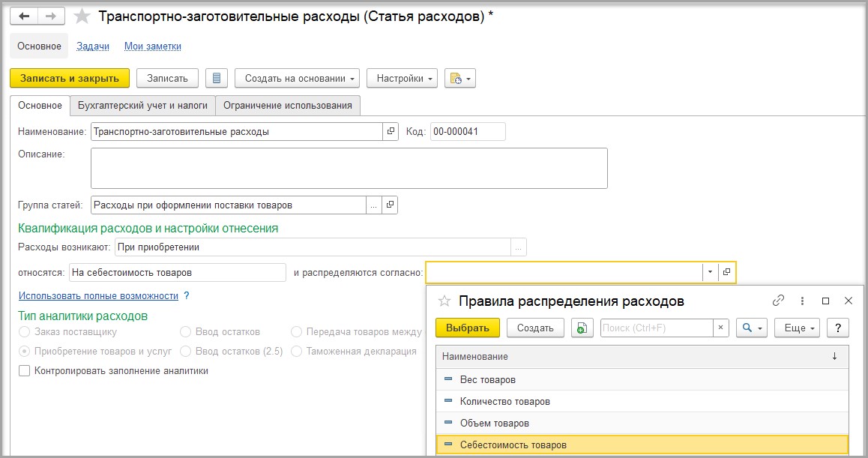This screenshot has height=458, width=868.
Task: Click the Записать button
Action: (x=167, y=78)
